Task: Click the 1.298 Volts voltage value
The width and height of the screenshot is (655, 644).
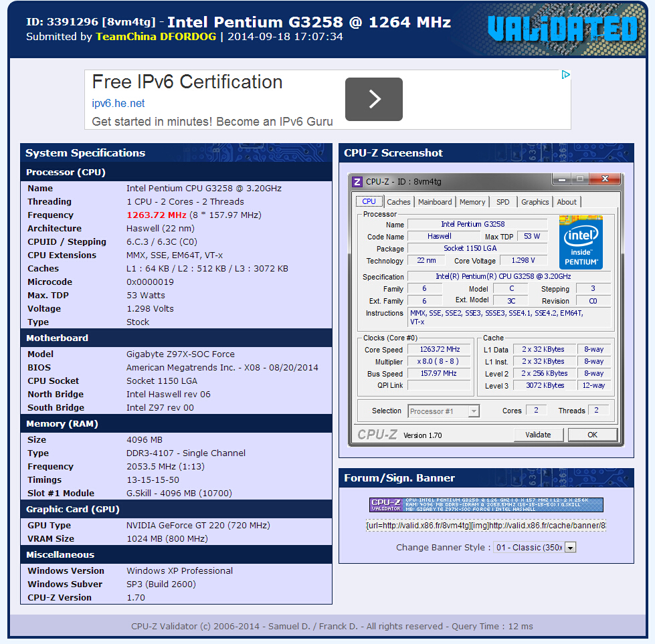Action: (x=150, y=309)
